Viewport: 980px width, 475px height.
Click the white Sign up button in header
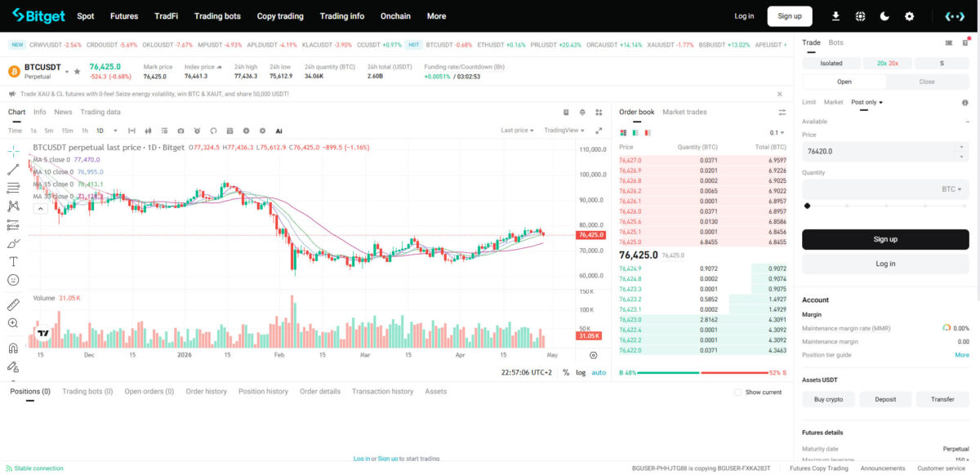pyautogui.click(x=790, y=16)
